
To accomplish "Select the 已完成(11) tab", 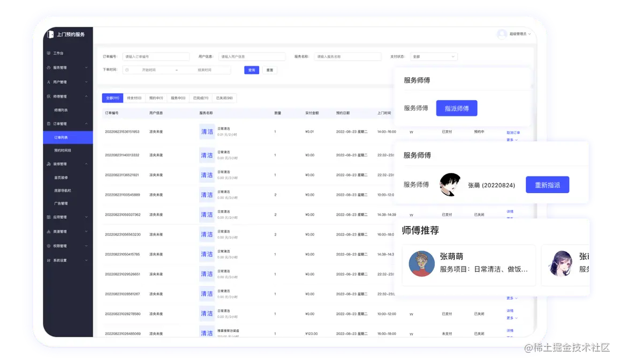I will 201,98.
